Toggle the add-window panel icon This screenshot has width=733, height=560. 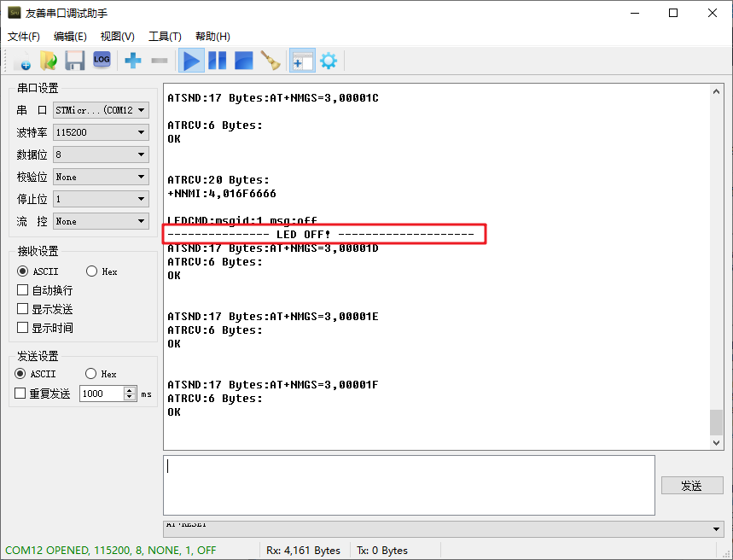click(x=302, y=61)
